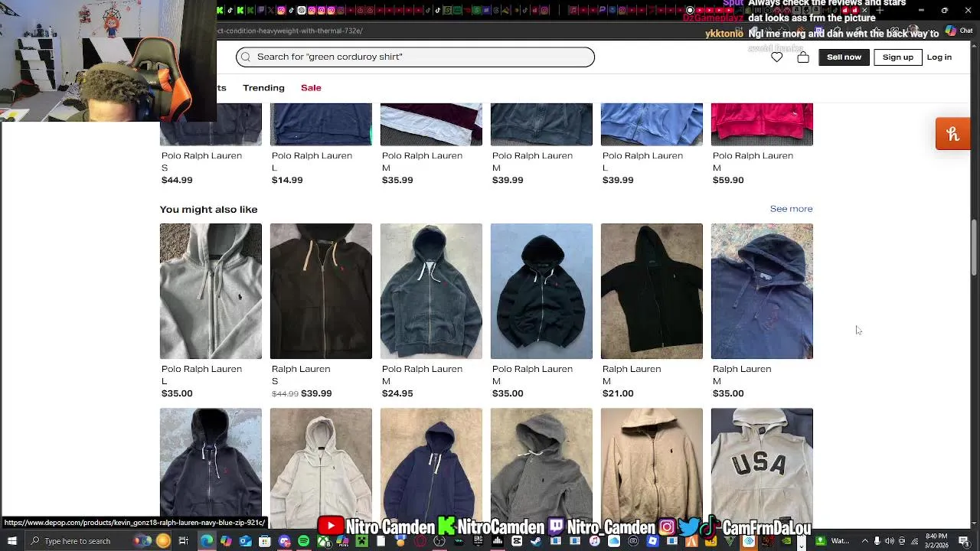
Task: Open the volume tray icon
Action: pyautogui.click(x=890, y=541)
